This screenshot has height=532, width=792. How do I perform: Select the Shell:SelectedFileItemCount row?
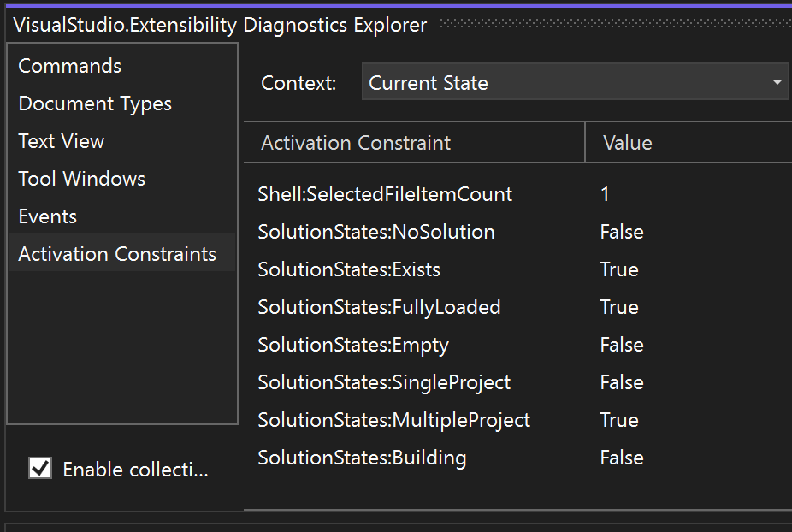(385, 194)
